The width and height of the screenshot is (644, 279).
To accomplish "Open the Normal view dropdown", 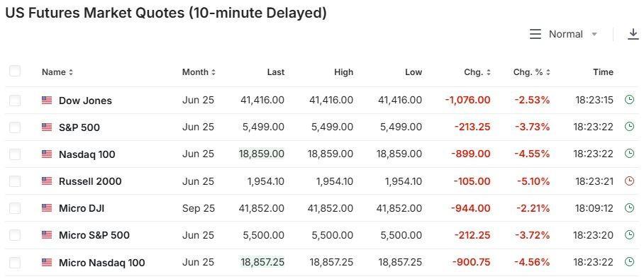I will point(573,35).
